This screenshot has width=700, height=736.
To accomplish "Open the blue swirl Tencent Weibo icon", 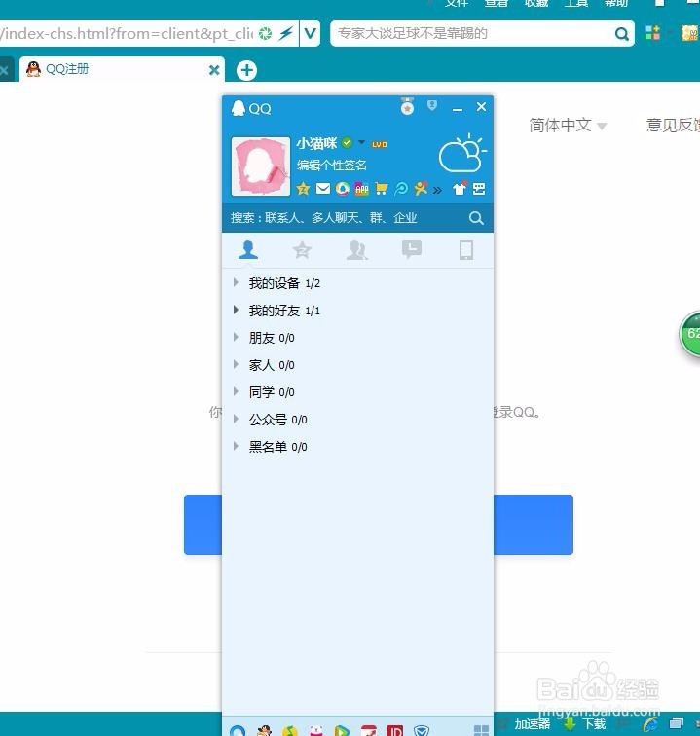I will click(401, 189).
